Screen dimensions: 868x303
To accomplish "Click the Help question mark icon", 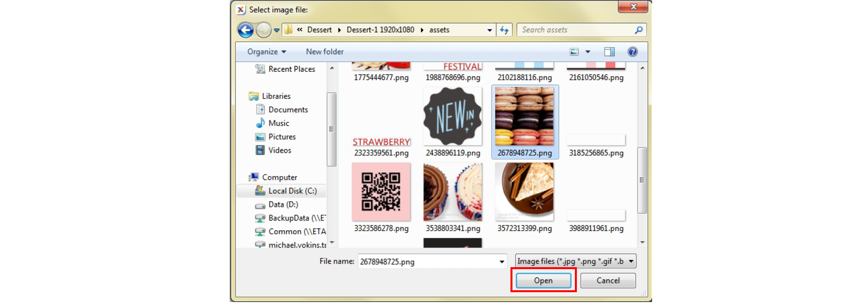I will coord(632,52).
